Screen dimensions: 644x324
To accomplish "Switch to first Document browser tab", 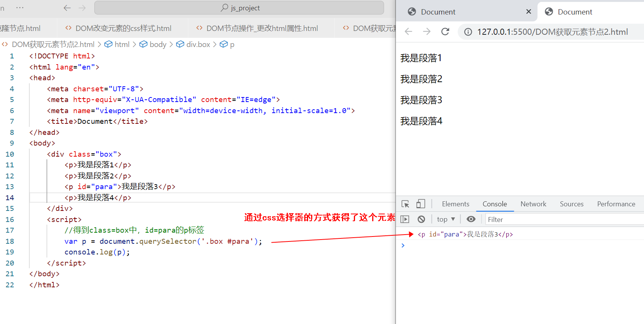I will (x=466, y=11).
